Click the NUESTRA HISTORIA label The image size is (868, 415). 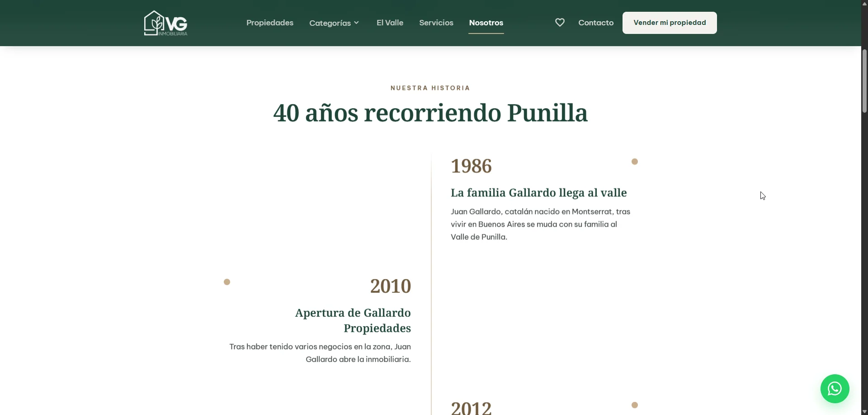coord(430,88)
